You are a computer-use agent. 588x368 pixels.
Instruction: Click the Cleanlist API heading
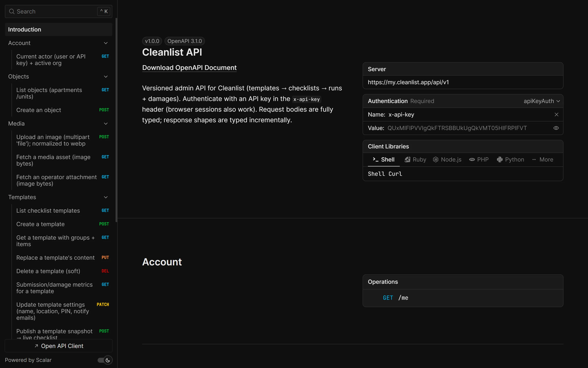pos(172,52)
